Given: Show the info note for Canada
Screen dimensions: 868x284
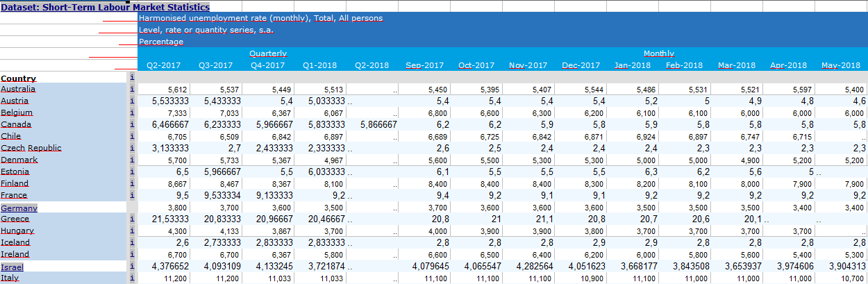Looking at the screenshot, I should 132,124.
